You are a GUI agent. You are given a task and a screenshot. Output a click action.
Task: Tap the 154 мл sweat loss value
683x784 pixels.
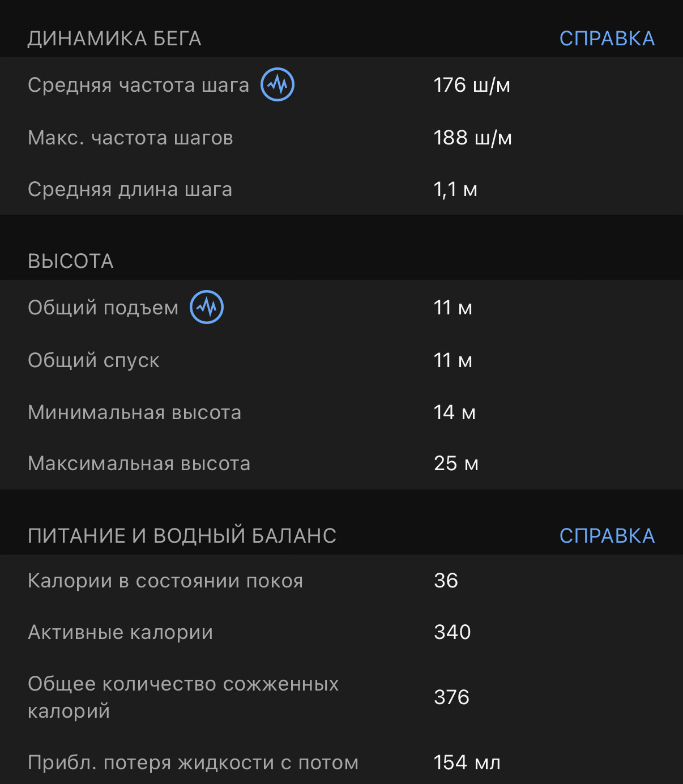coord(467,762)
